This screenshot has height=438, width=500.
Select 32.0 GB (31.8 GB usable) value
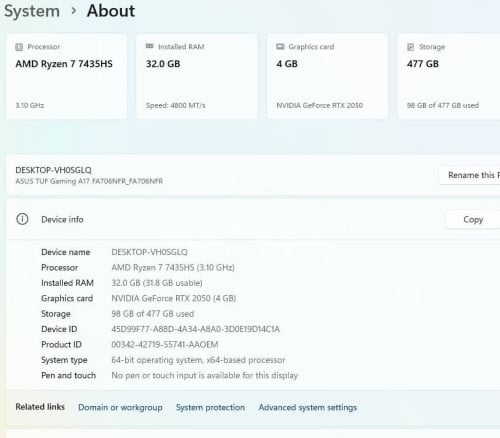pyautogui.click(x=157, y=283)
